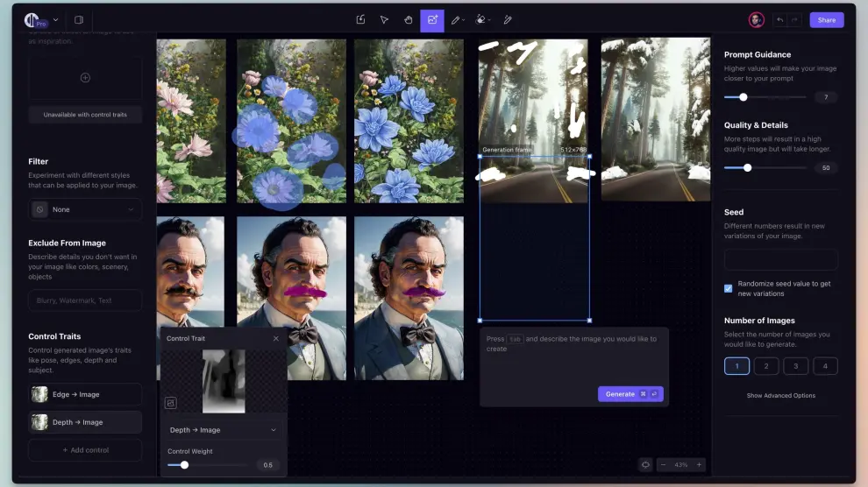The width and height of the screenshot is (868, 487).
Task: Open the Filter dropdown showing None
Action: (85, 209)
